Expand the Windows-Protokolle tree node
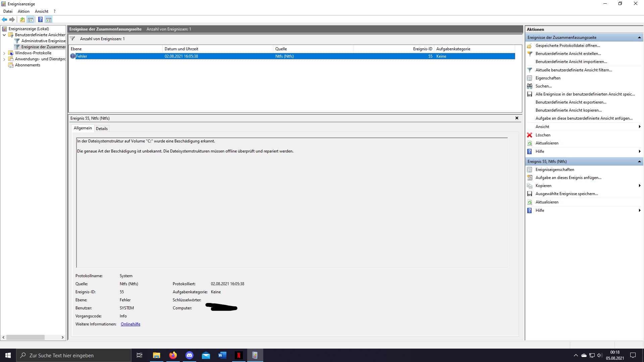Viewport: 644px width, 362px height. click(4, 53)
